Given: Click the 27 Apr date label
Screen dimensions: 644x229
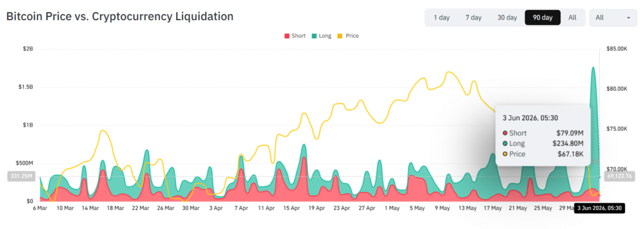Looking at the screenshot, I should (x=367, y=208).
